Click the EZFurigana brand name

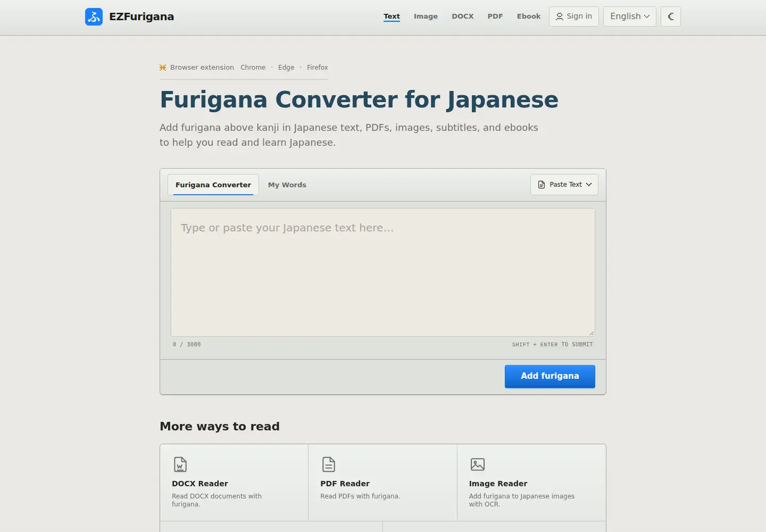tap(141, 16)
